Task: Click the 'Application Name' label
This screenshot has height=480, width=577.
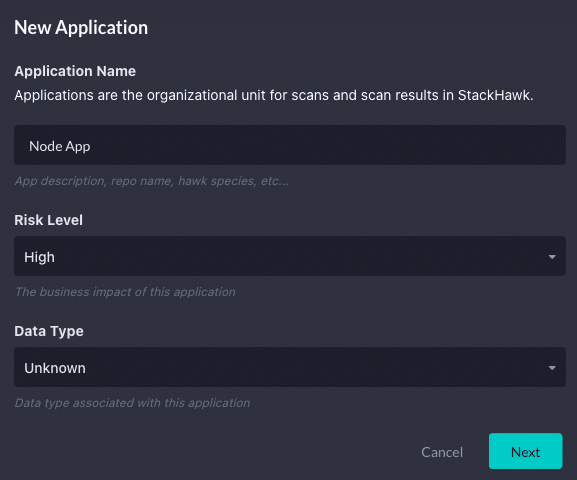Action: pos(75,71)
